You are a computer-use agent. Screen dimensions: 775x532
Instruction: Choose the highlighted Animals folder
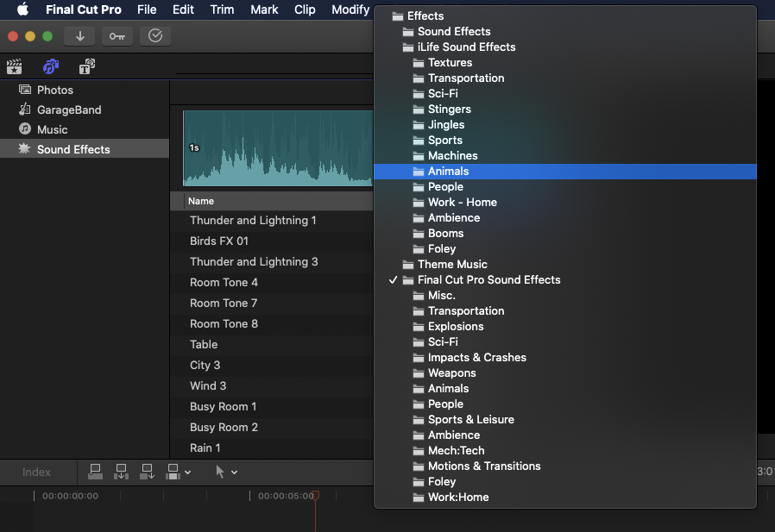(x=565, y=172)
